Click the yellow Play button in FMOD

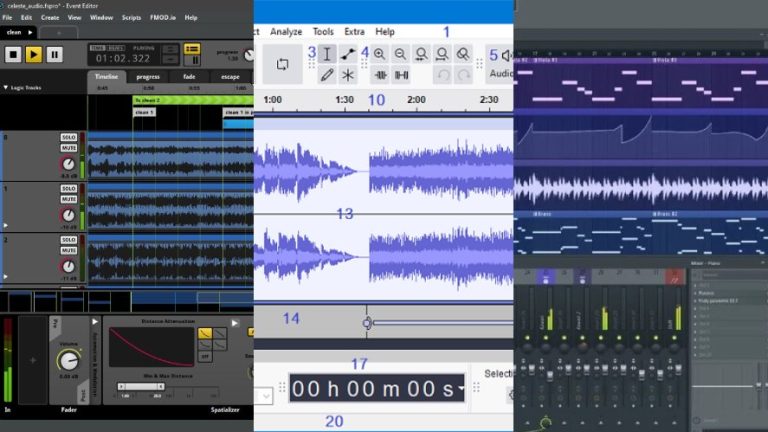tap(33, 54)
